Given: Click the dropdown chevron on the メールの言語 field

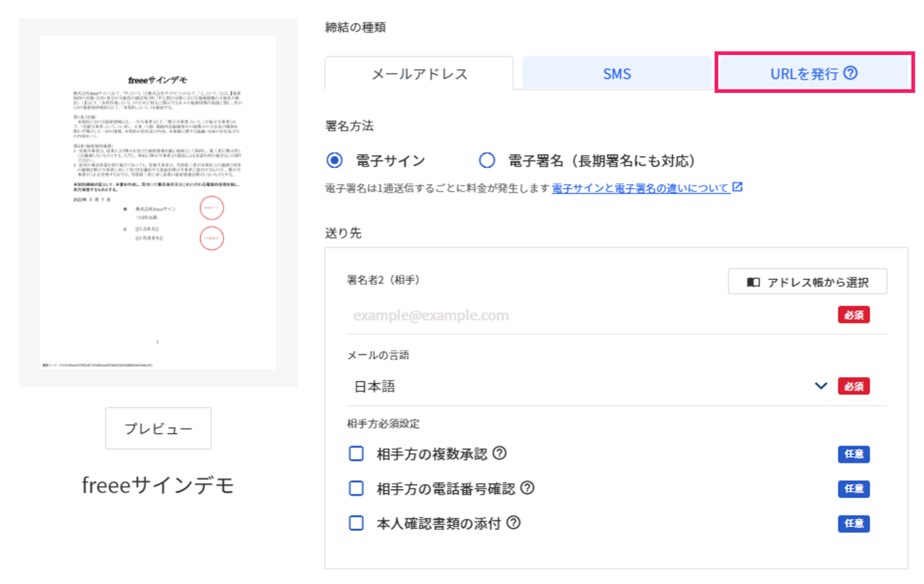Looking at the screenshot, I should pyautogui.click(x=821, y=386).
